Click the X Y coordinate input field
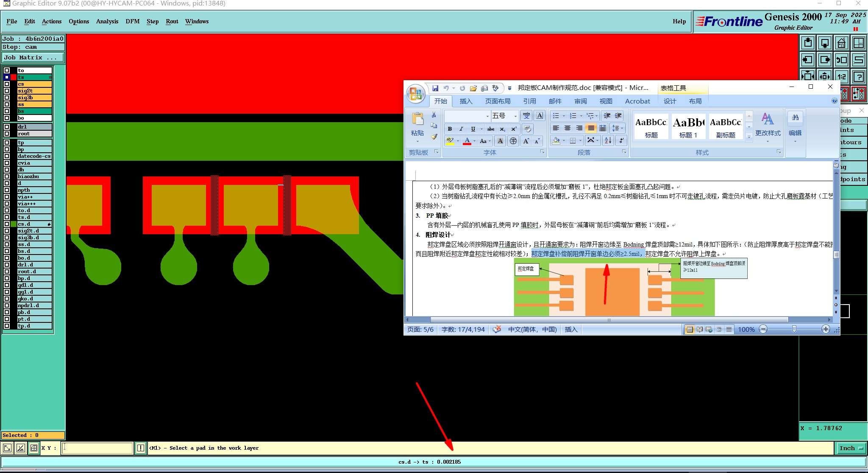This screenshot has height=473, width=868. (x=97, y=448)
